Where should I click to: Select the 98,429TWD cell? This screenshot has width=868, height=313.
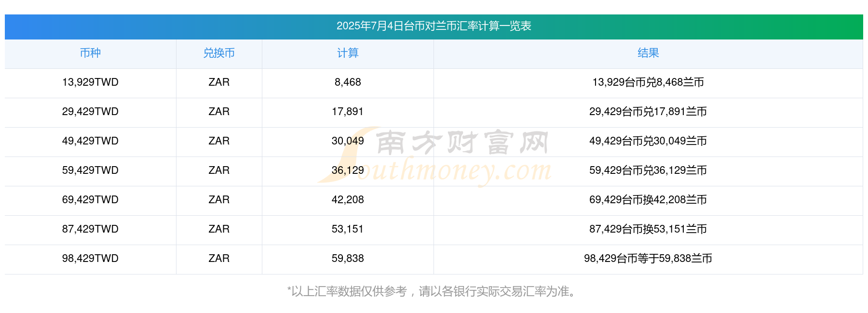tap(90, 259)
